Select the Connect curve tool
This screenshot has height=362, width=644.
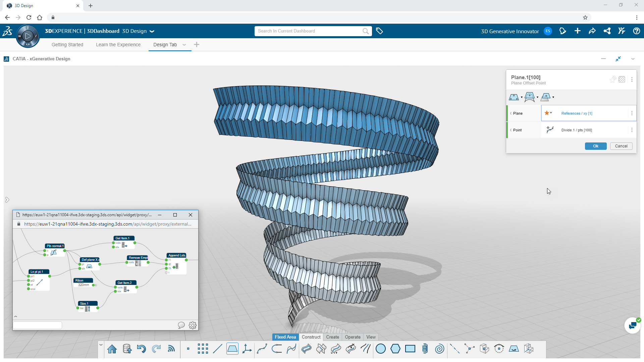(x=277, y=349)
